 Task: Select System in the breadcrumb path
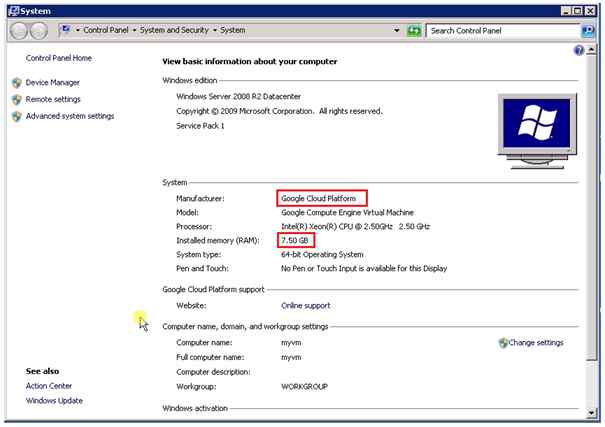[233, 30]
